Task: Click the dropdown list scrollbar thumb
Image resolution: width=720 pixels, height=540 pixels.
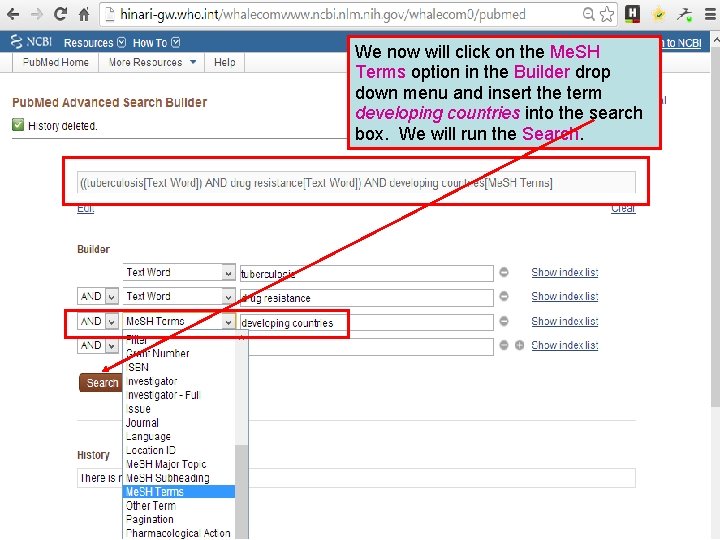Action: pyautogui.click(x=242, y=491)
